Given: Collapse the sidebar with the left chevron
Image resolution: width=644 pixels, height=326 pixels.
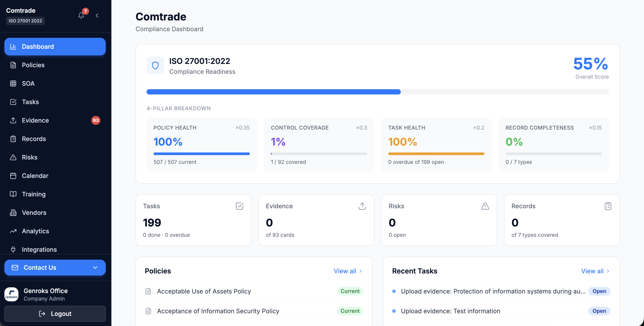Looking at the screenshot, I should 97,16.
